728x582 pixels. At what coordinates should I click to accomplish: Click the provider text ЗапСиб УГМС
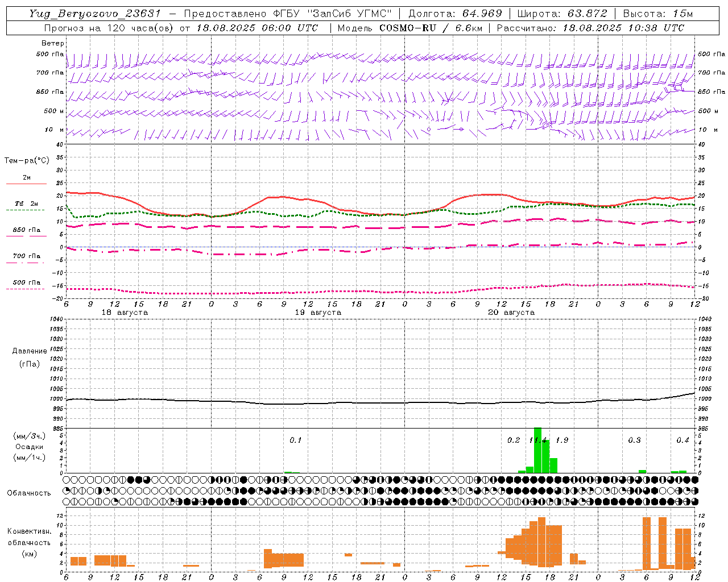[349, 14]
